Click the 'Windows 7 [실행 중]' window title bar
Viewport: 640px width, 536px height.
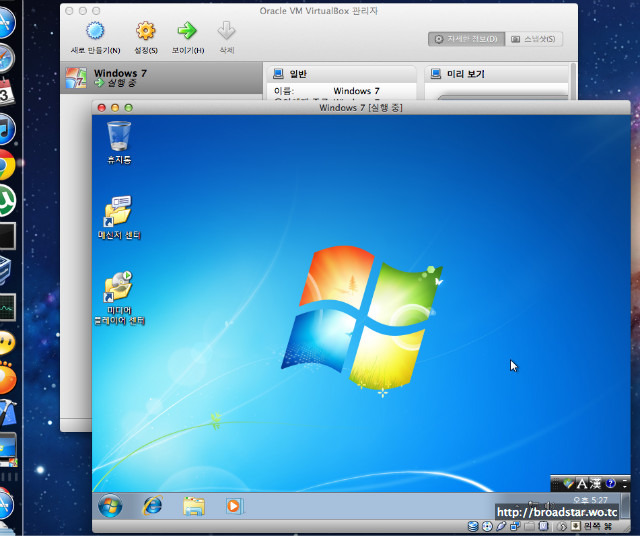coord(361,108)
